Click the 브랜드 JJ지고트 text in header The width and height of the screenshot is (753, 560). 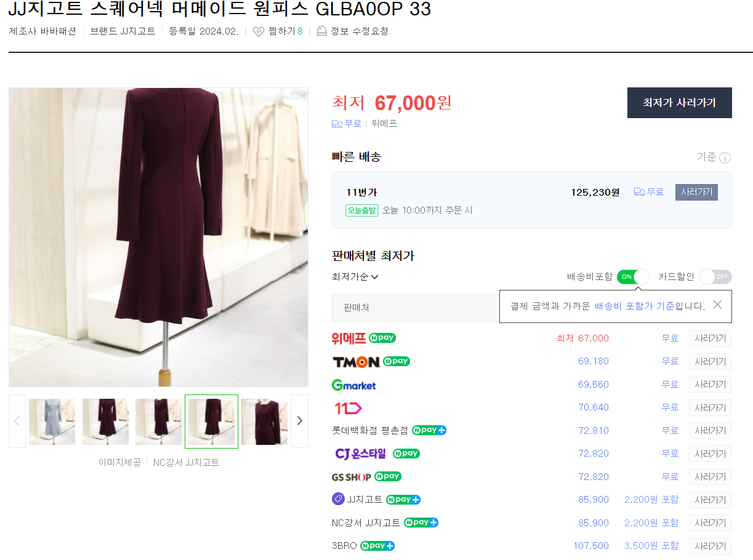[x=123, y=31]
